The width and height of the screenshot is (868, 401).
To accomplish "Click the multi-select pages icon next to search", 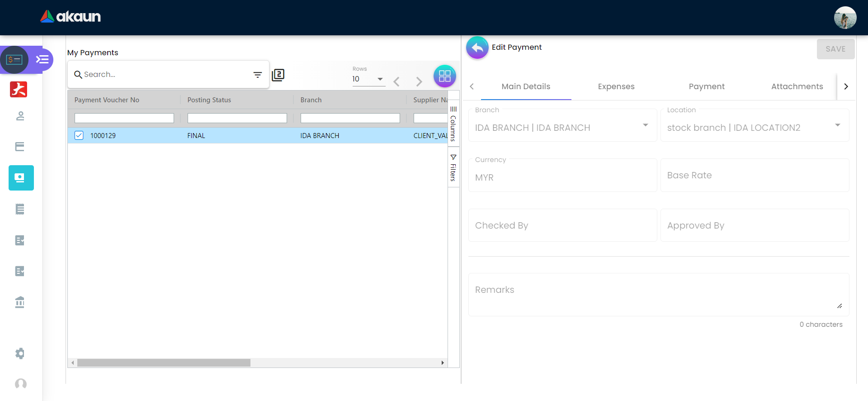I will (278, 75).
